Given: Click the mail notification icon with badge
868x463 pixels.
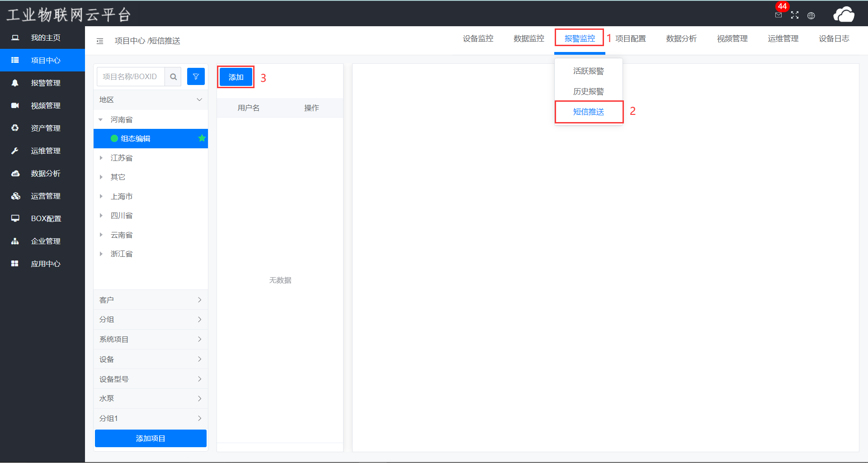Looking at the screenshot, I should [x=778, y=15].
